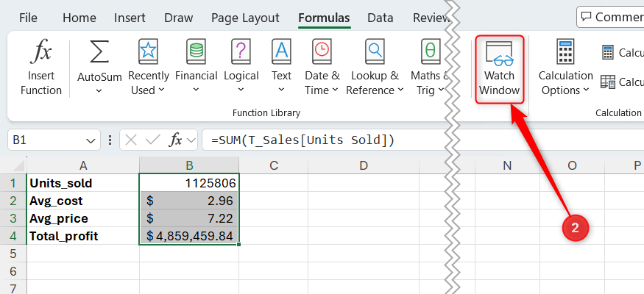Select cell with Avg_cost label
Image resolution: width=644 pixels, height=294 pixels.
point(83,201)
